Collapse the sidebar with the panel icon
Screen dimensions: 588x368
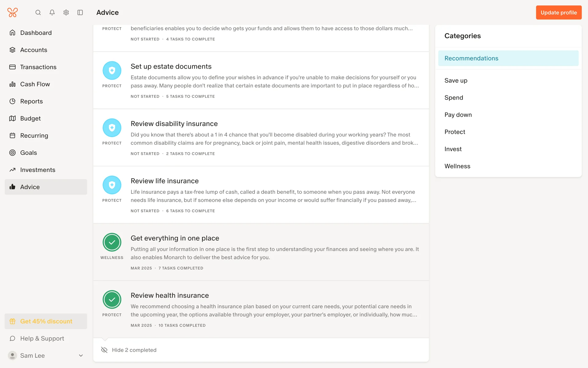[80, 13]
